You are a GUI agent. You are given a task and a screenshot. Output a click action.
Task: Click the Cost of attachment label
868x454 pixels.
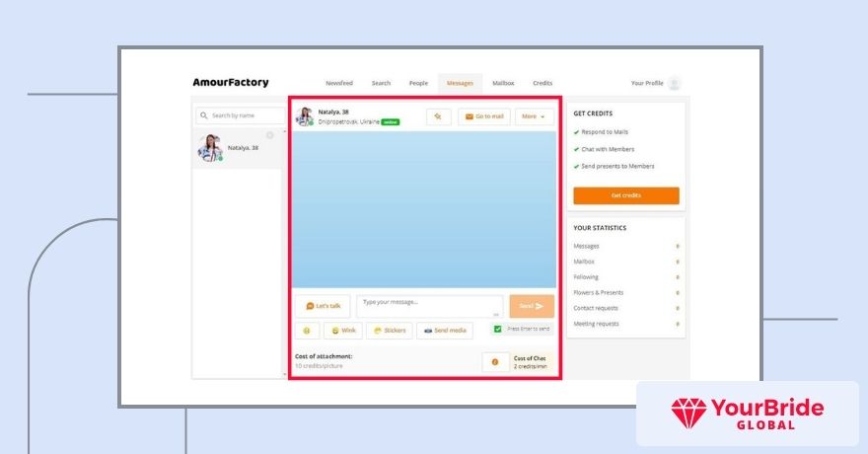click(324, 356)
